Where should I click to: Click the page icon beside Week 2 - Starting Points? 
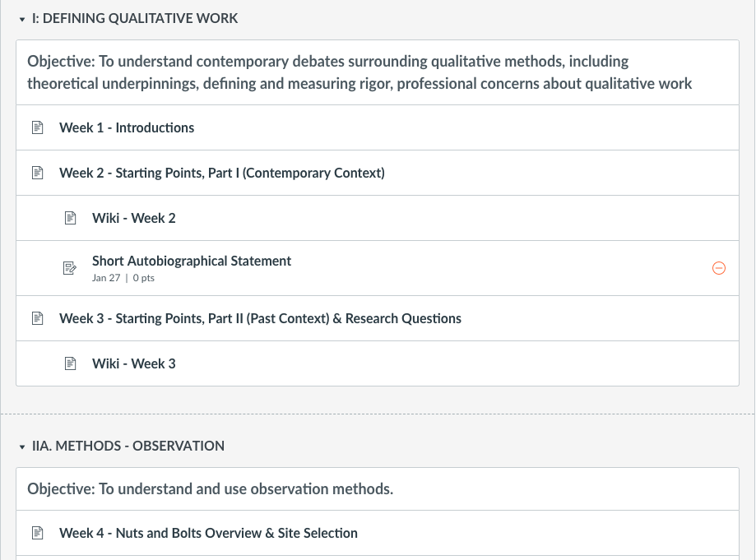click(x=37, y=173)
